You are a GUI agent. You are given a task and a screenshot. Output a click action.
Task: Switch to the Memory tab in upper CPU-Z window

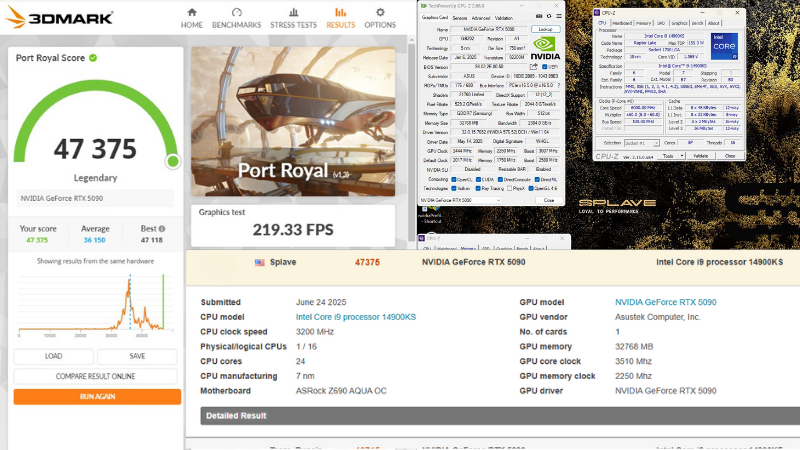tap(643, 23)
